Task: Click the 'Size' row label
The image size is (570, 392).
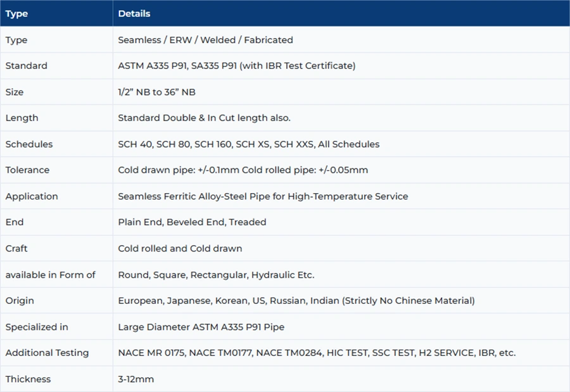Action: click(15, 92)
